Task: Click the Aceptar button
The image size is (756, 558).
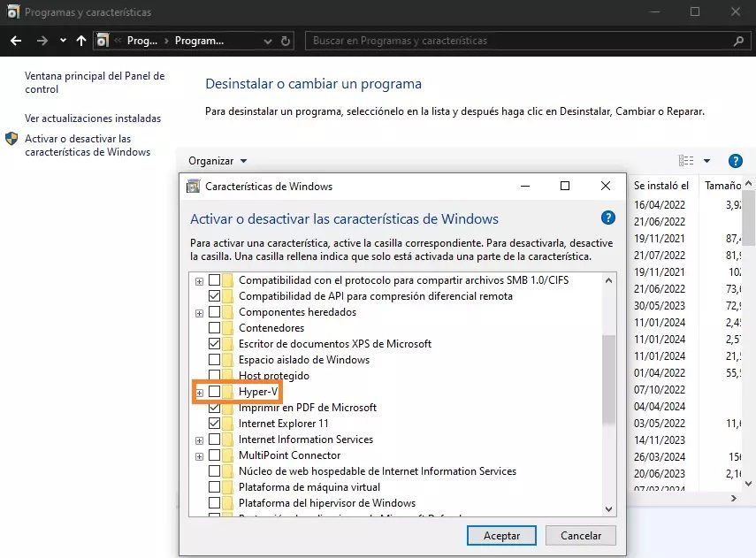Action: click(501, 535)
